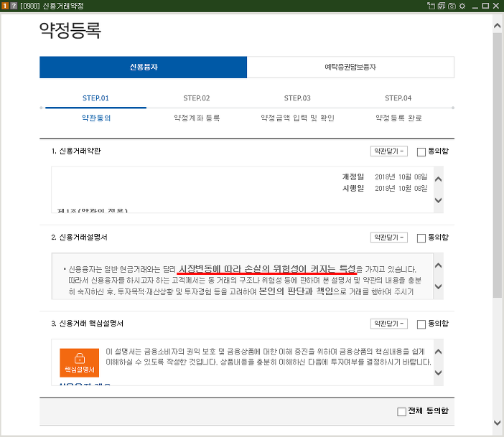504x437 pixels.
Task: Click the main vertical scrollbar thumb
Action: pos(498,165)
